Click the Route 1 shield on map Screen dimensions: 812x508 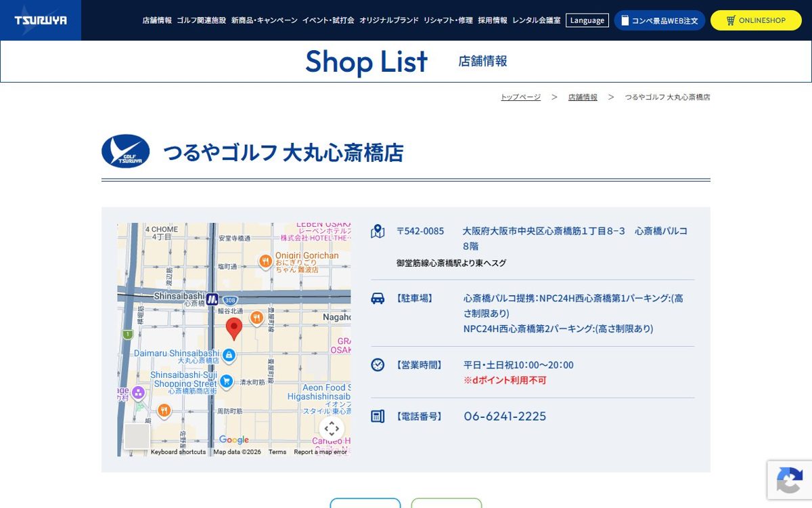(127, 335)
